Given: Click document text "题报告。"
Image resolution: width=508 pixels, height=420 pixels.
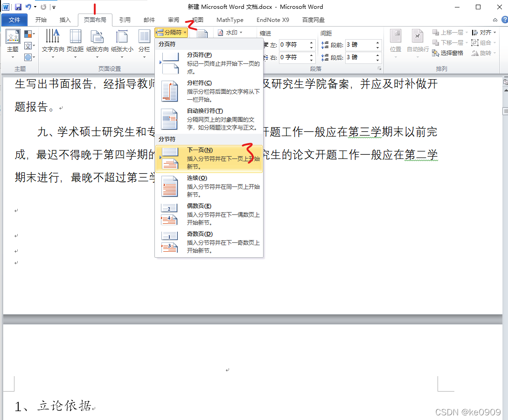Looking at the screenshot, I should click(x=35, y=107).
